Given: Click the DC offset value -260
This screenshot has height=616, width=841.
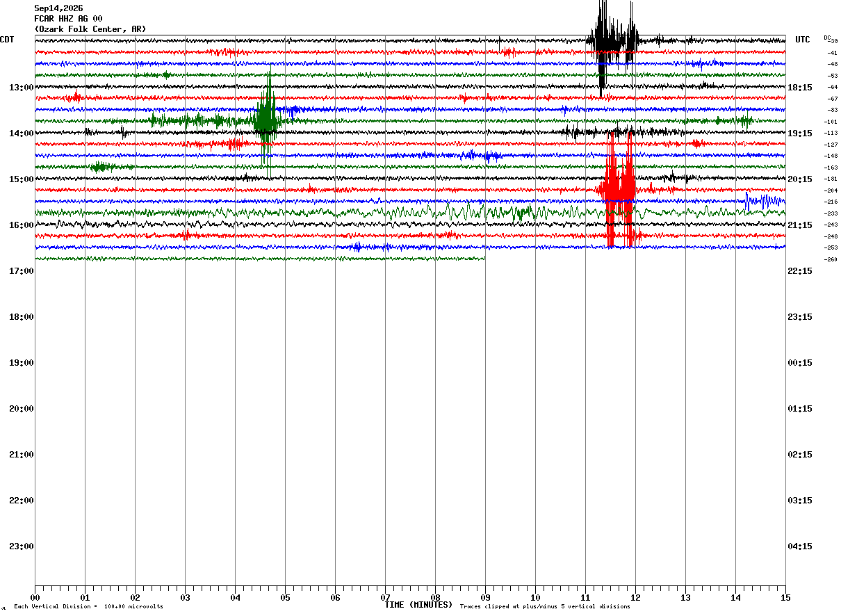Looking at the screenshot, I should click(831, 259).
